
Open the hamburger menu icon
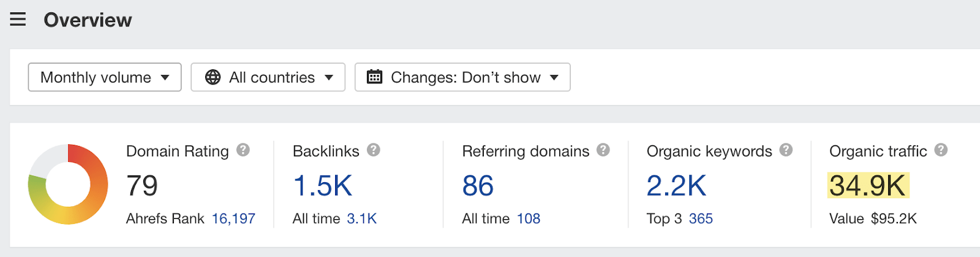click(x=18, y=20)
